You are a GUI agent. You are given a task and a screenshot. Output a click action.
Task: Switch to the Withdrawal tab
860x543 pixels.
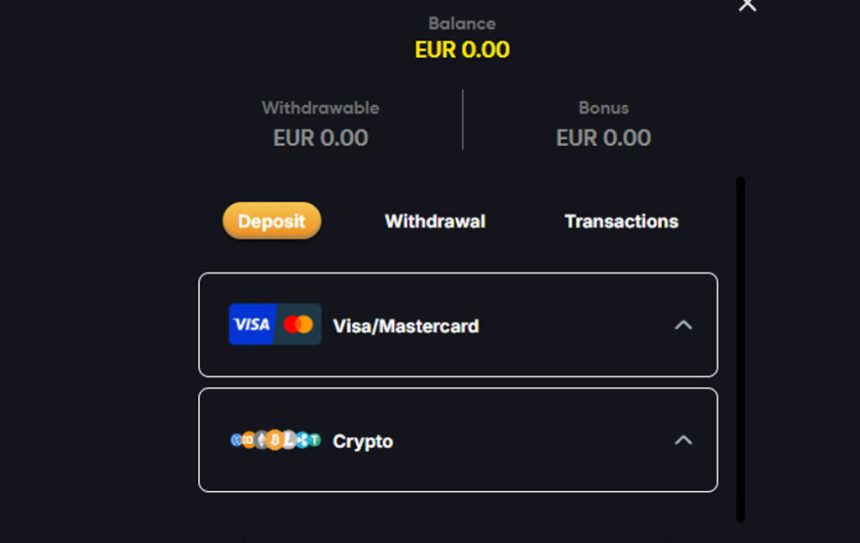pyautogui.click(x=435, y=221)
